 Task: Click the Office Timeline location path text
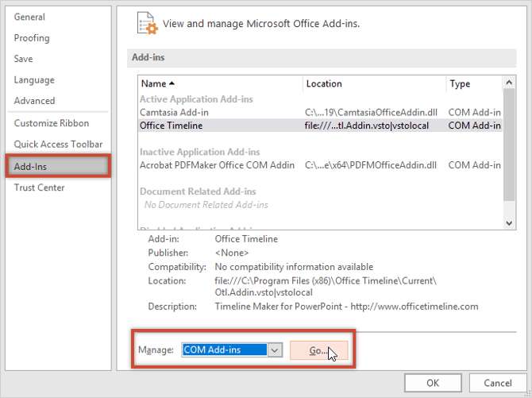[326, 287]
